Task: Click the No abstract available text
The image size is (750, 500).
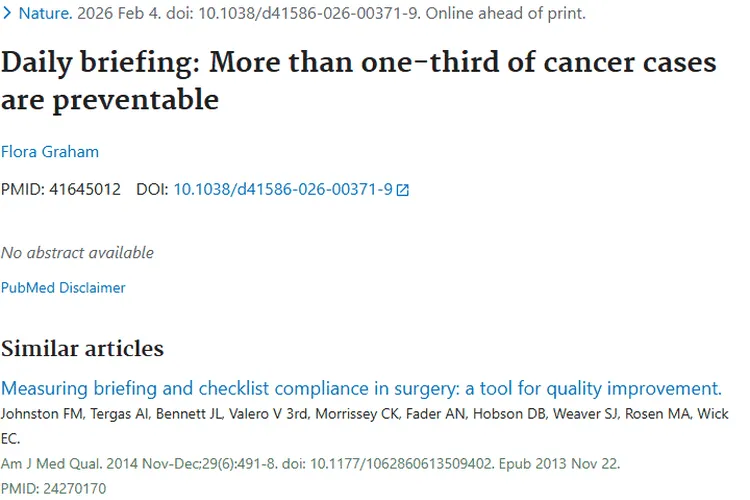Action: 77,253
